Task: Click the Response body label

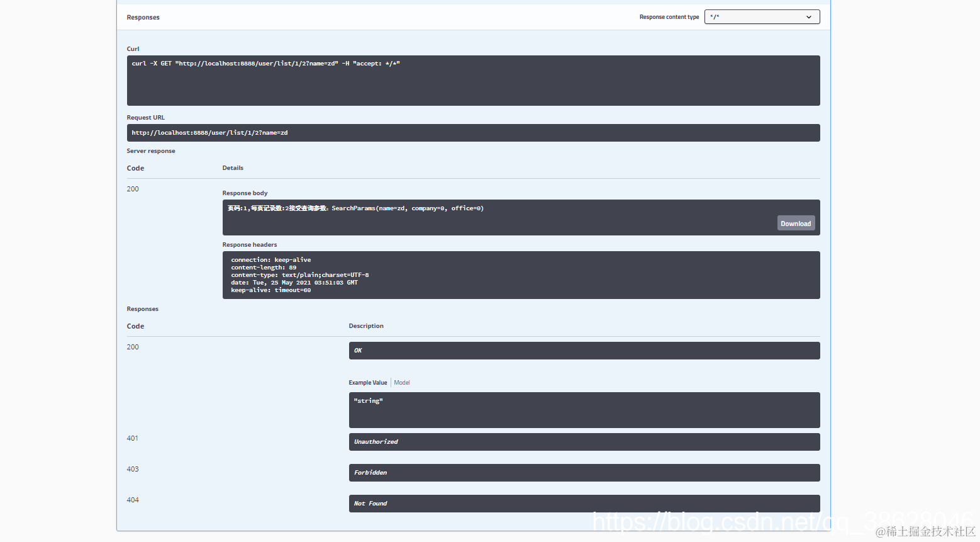Action: click(245, 193)
